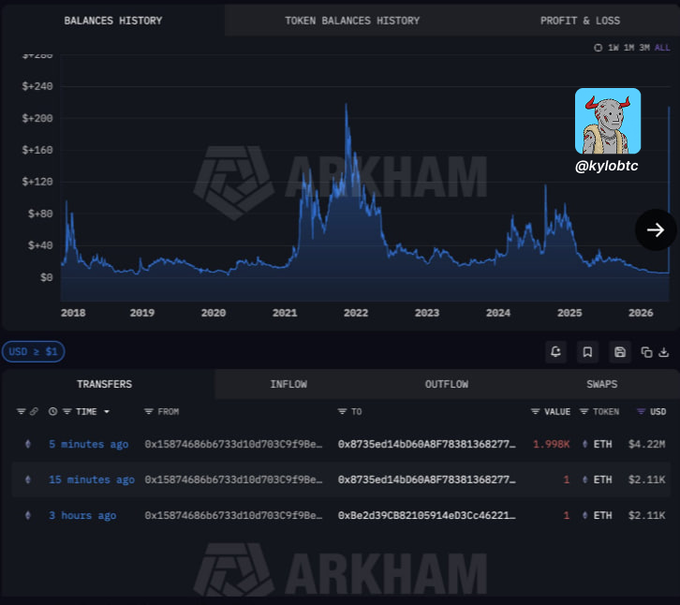The height and width of the screenshot is (605, 680).
Task: Open the sender address in the 3 hours ago row
Action: pyautogui.click(x=233, y=515)
